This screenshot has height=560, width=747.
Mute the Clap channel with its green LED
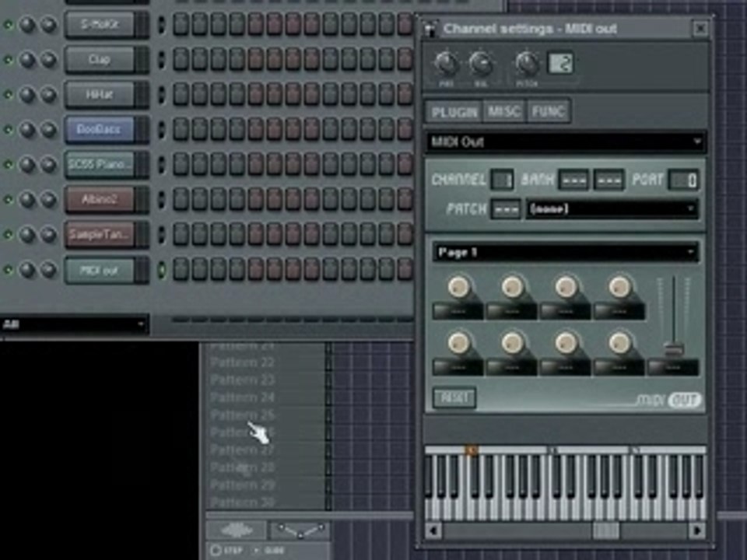coord(8,60)
